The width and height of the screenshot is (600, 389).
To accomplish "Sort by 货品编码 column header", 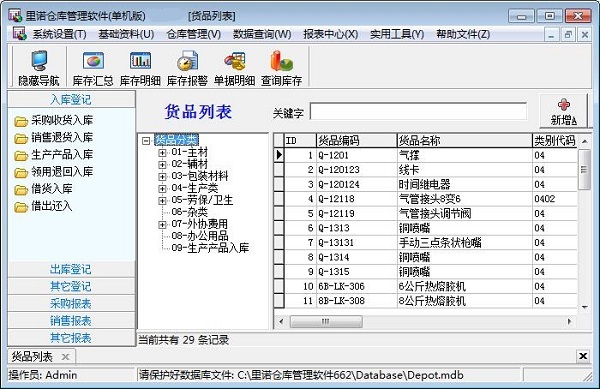I will (356, 141).
